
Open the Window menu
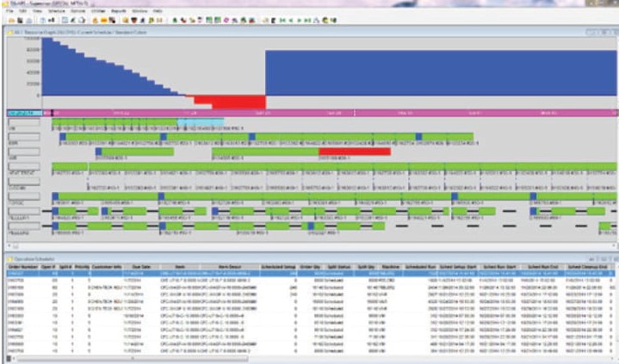[139, 11]
